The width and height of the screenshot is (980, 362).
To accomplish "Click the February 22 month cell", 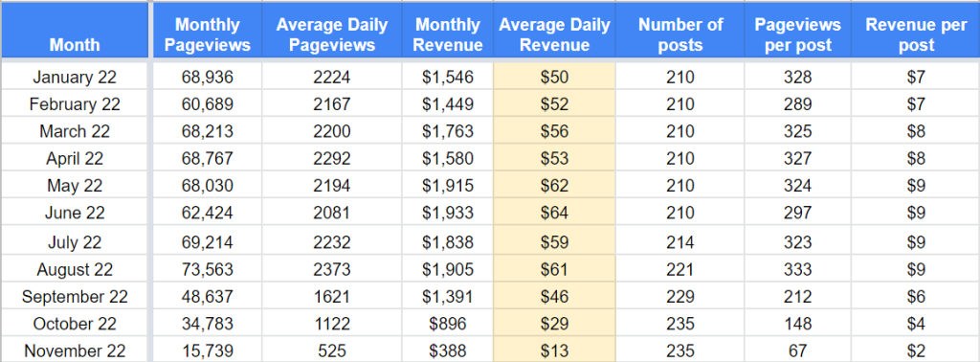I will (x=75, y=103).
